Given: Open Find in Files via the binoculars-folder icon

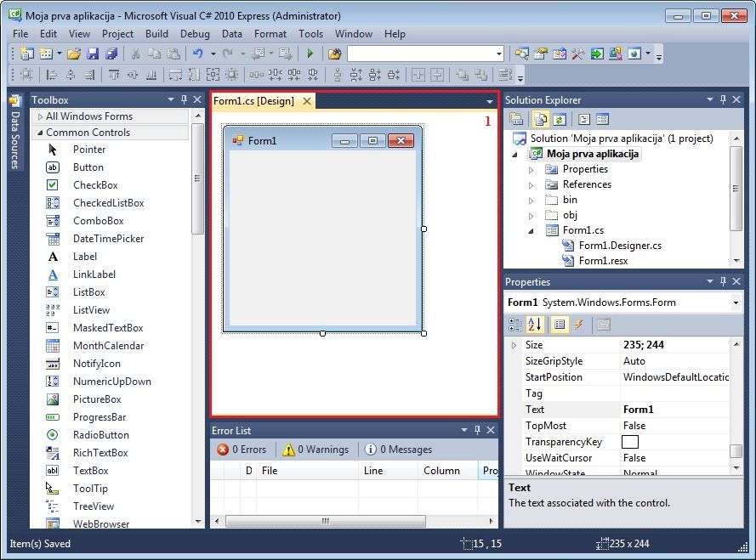Looking at the screenshot, I should pyautogui.click(x=334, y=54).
